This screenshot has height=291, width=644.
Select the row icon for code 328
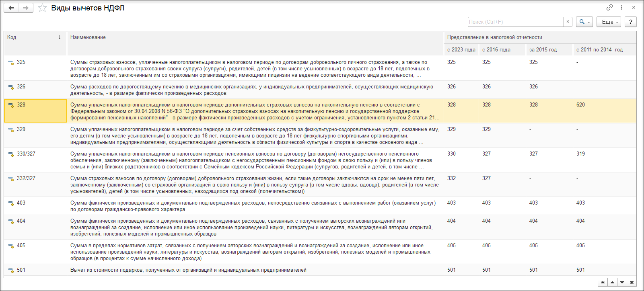(x=11, y=105)
